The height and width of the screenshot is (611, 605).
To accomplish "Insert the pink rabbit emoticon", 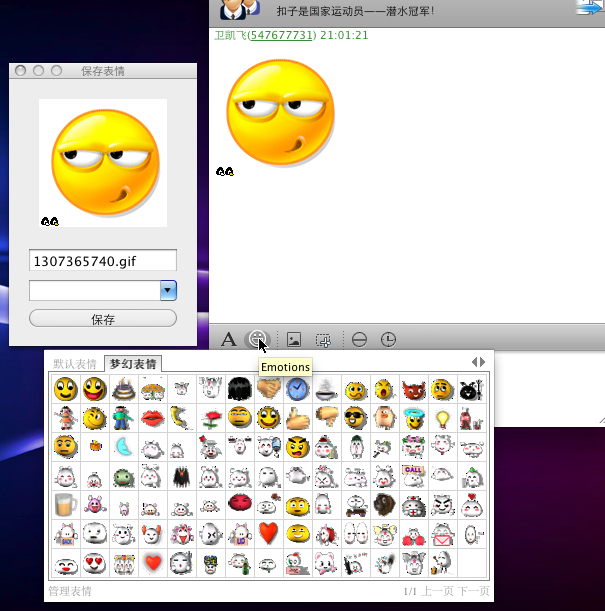I will coord(94,505).
